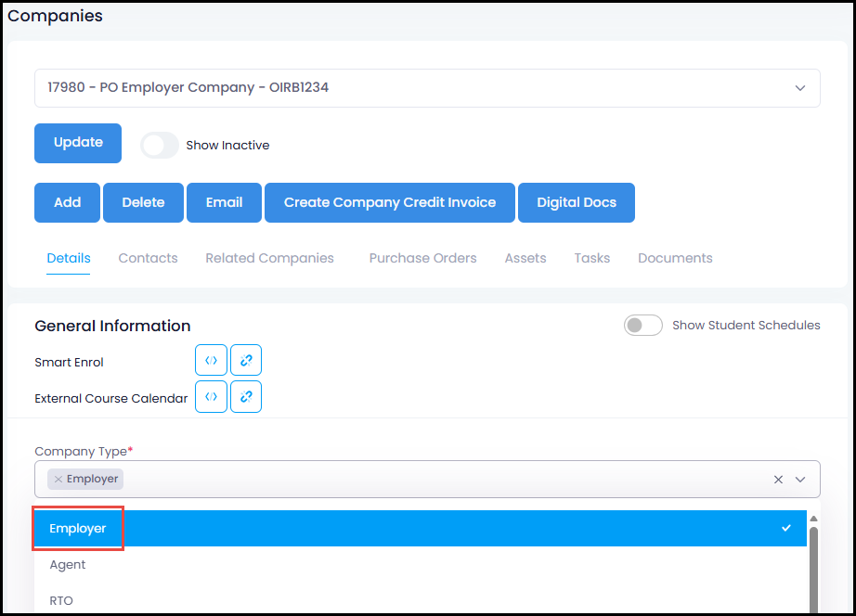
Task: Remove the Employer tag from Company Type
Action: 58,480
